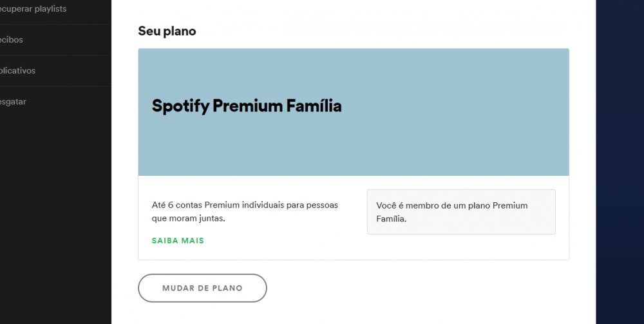Click the Até 6 contas Premium description line
The image size is (644, 324).
[245, 205]
